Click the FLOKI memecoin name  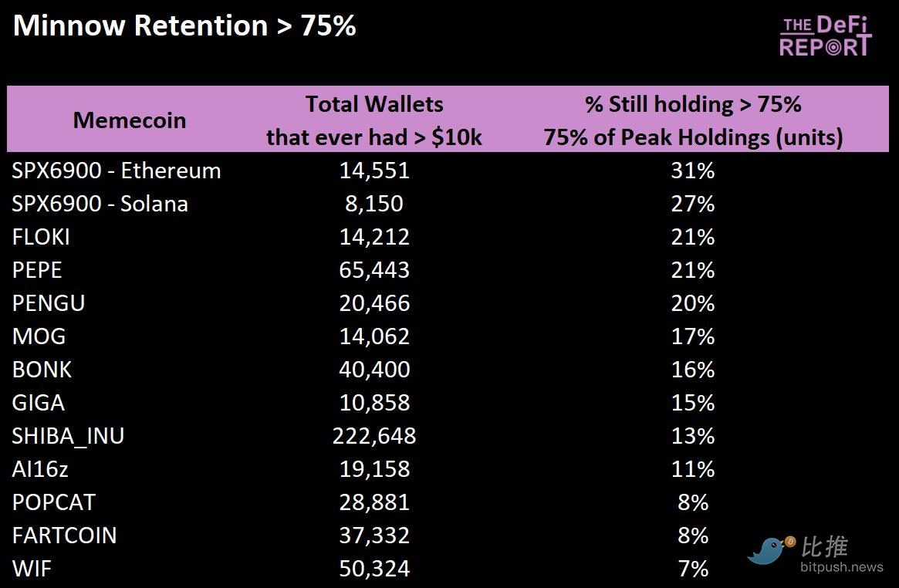coord(41,237)
